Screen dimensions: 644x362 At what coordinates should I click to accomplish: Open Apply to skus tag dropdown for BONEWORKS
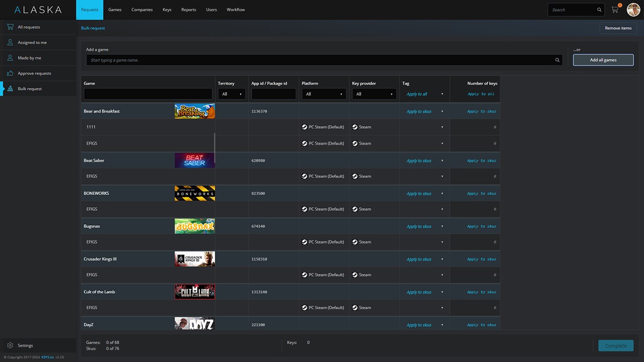point(425,194)
